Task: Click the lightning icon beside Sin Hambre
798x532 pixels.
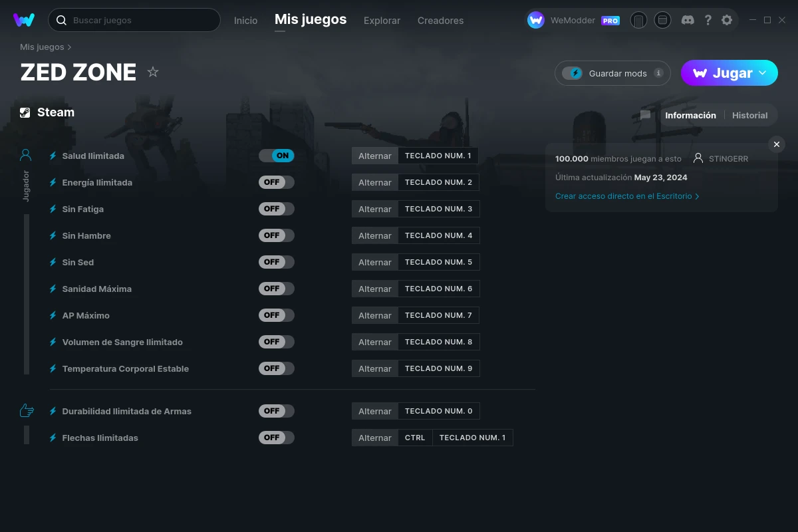Action: tap(53, 235)
